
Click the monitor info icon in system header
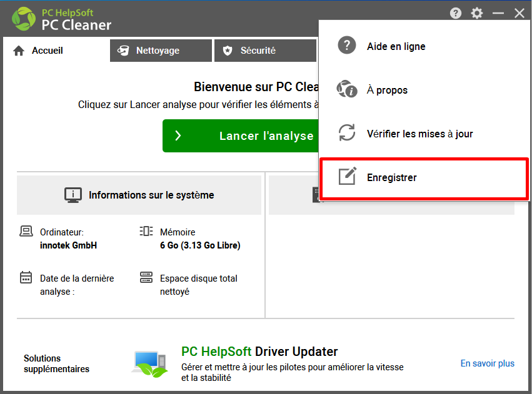tap(73, 195)
